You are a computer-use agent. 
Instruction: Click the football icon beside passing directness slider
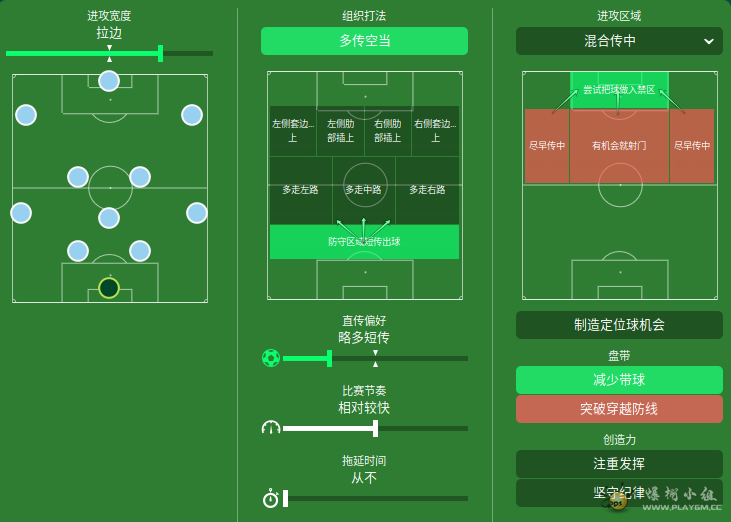[271, 358]
